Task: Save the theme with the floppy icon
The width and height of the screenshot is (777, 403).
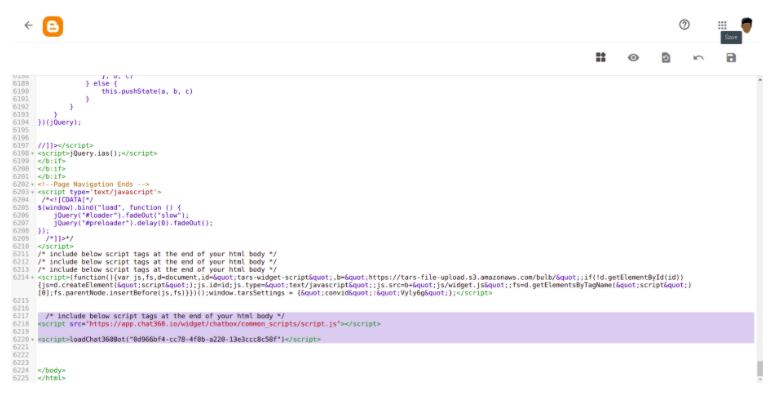Action: click(x=731, y=58)
